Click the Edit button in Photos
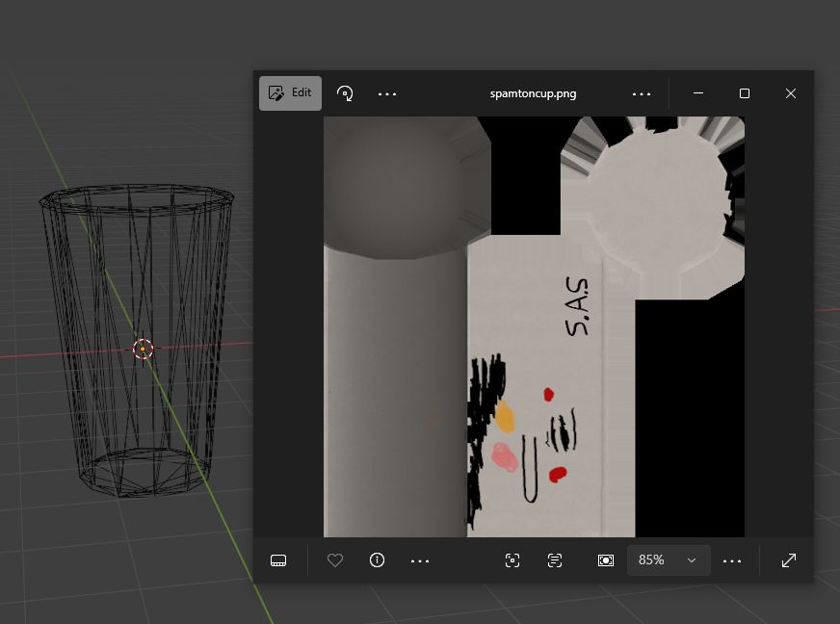840x624 pixels. 290,93
